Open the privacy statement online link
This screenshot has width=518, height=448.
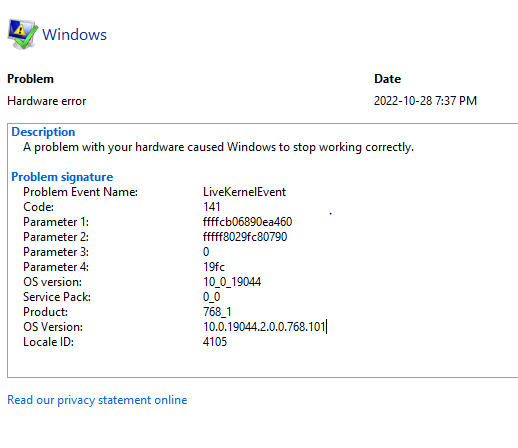click(97, 400)
